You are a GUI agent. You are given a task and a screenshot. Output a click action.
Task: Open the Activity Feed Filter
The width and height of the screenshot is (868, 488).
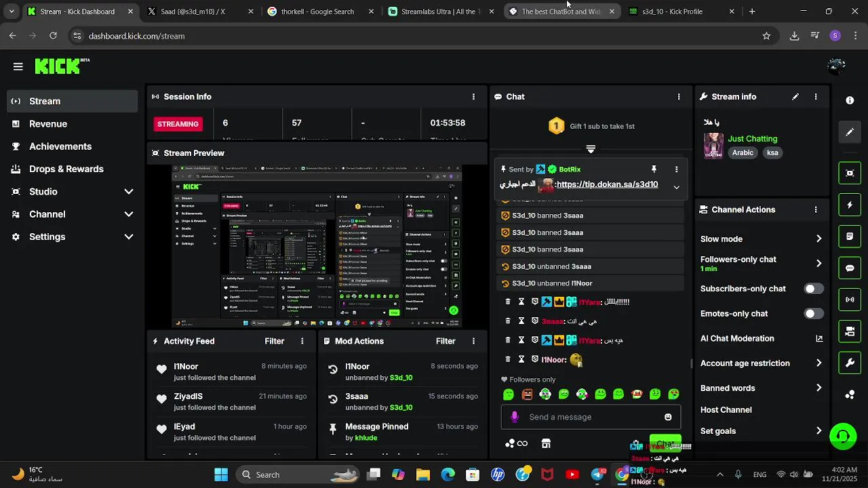274,341
